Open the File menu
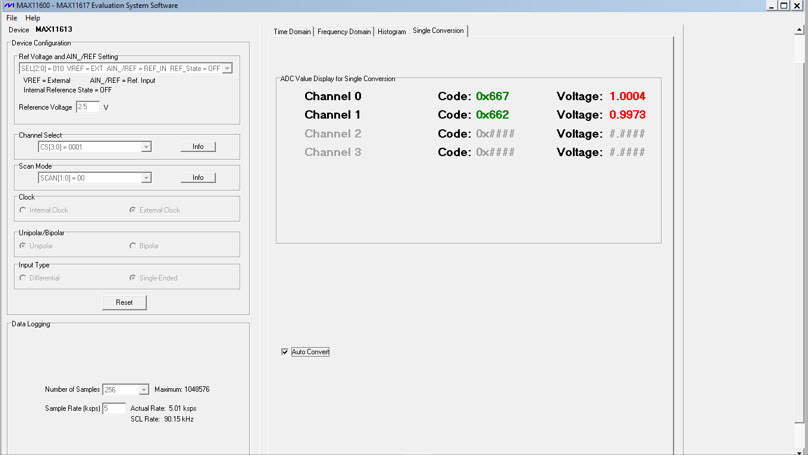Screen dimensions: 808x455 point(11,18)
